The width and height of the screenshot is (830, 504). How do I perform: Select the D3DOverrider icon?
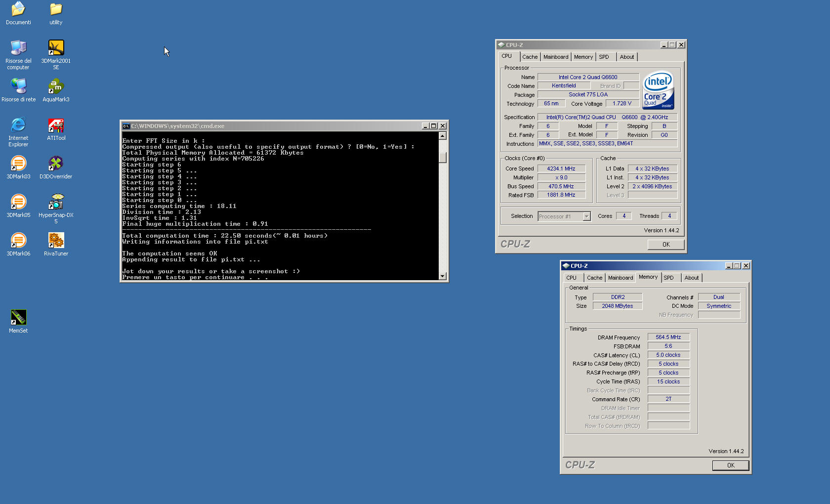pos(56,168)
